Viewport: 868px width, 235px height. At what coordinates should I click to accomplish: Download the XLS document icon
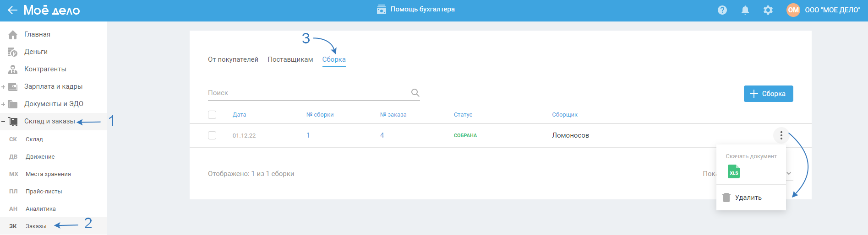coord(734,171)
